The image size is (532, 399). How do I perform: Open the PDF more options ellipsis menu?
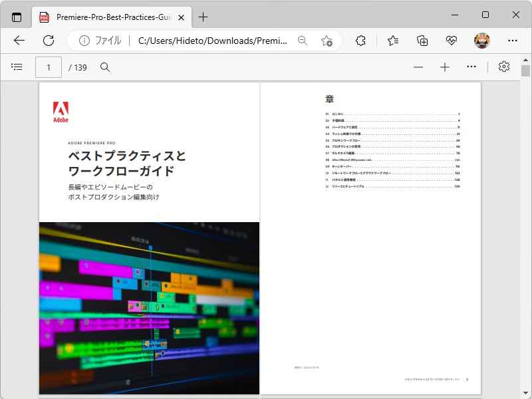[x=471, y=66]
